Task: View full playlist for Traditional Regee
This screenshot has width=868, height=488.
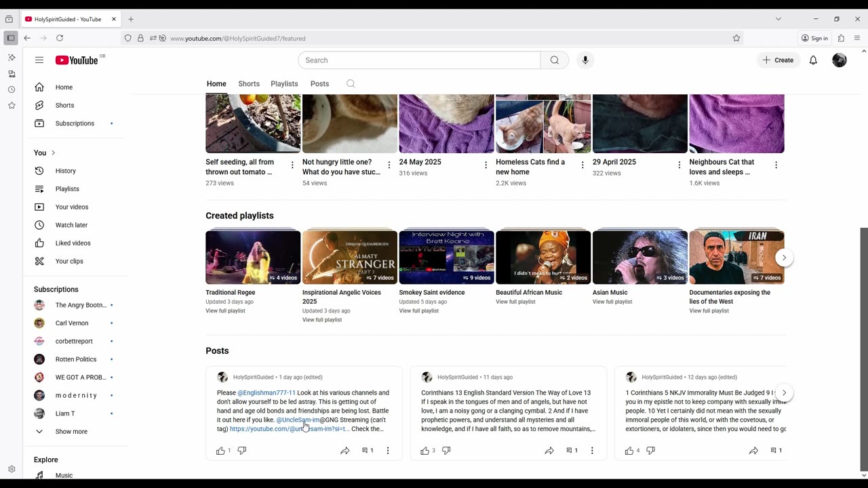Action: tap(225, 311)
